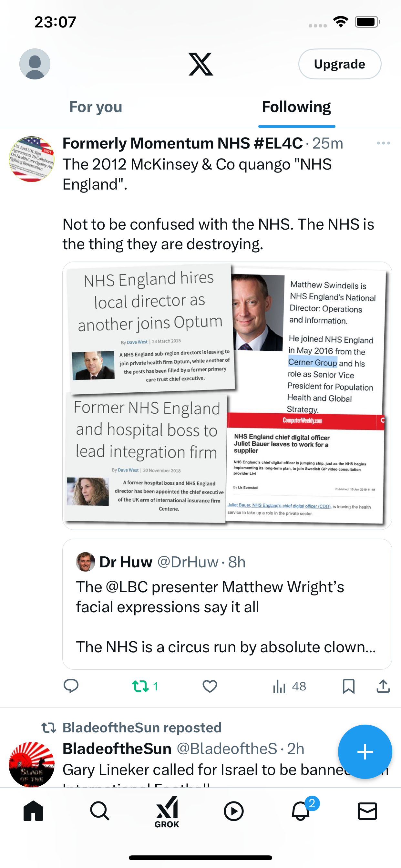Open the NHS England articles image
The height and width of the screenshot is (868, 401).
(227, 396)
